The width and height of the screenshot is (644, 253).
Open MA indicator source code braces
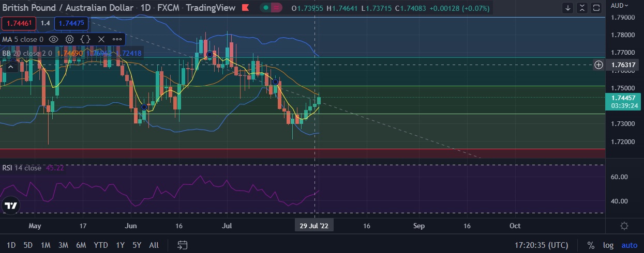click(85, 39)
